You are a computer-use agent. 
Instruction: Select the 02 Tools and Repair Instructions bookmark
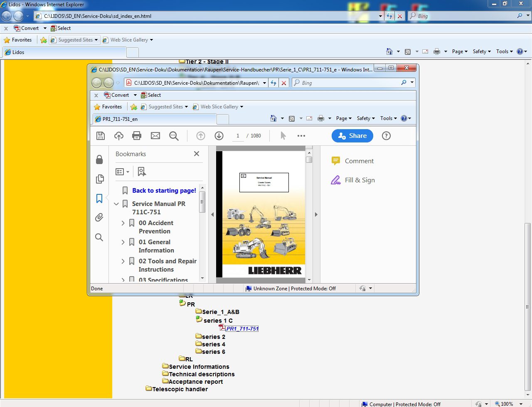[x=167, y=265]
